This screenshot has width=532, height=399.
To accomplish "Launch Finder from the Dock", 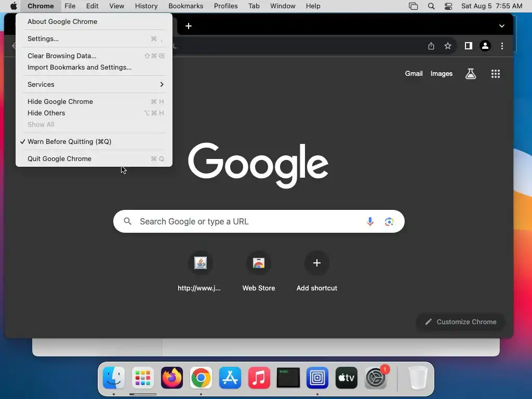I will (114, 378).
